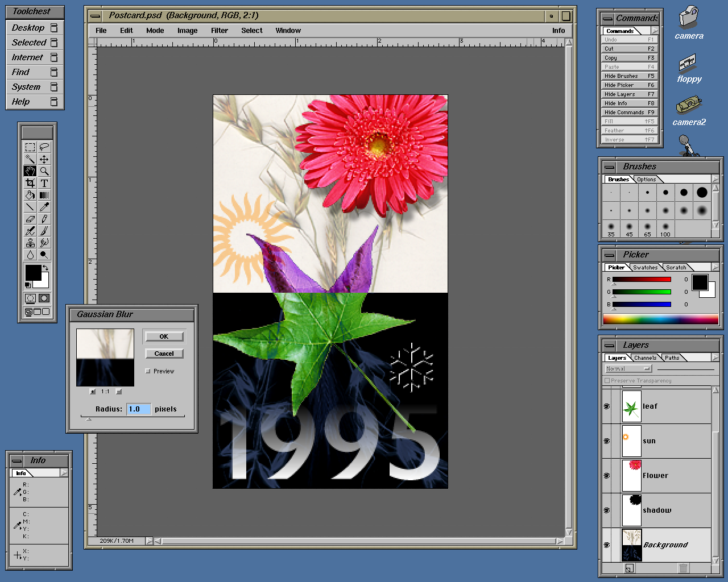Image resolution: width=728 pixels, height=582 pixels.
Task: Hide the sun layer eye icon
Action: pyautogui.click(x=607, y=441)
